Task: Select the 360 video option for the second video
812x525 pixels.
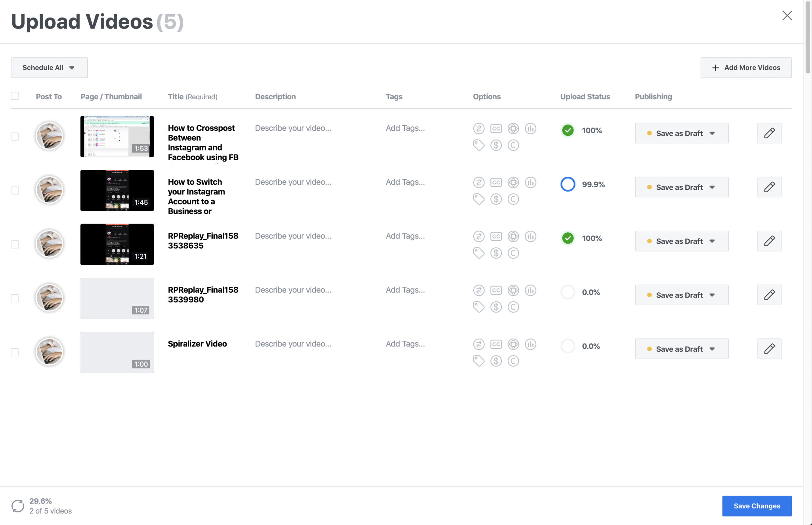Action: (x=514, y=182)
